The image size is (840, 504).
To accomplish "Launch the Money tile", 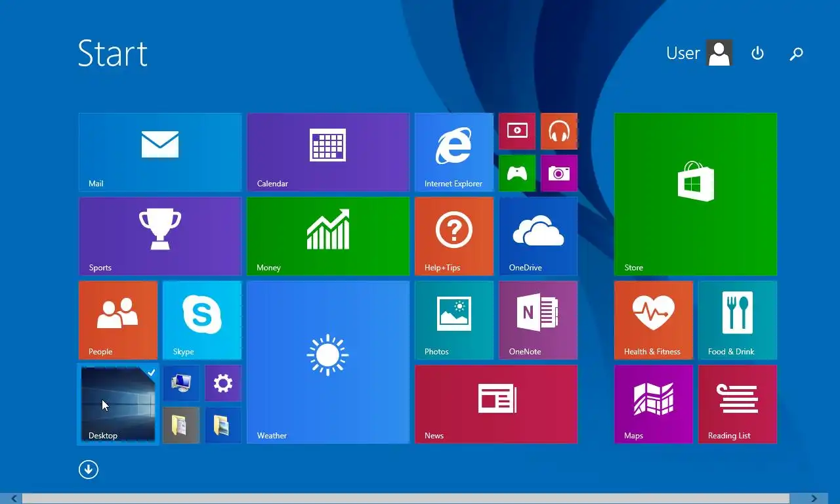I will 328,236.
